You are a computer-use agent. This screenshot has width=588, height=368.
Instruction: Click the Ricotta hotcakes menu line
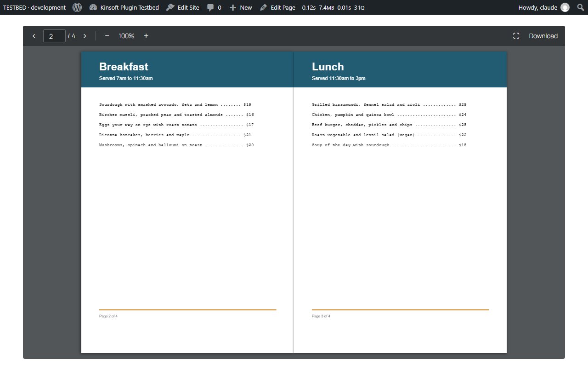(175, 135)
